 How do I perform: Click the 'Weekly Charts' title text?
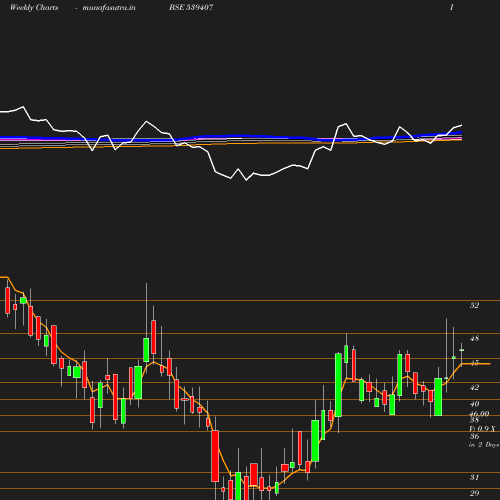34,8
